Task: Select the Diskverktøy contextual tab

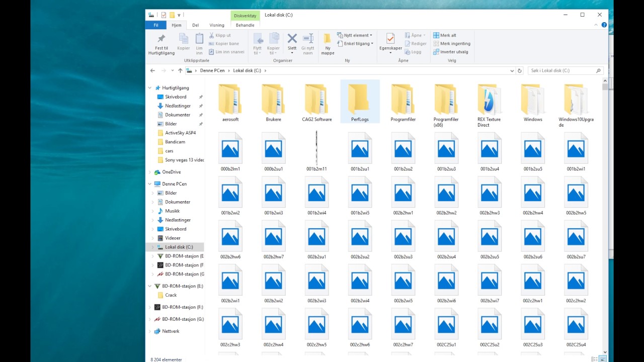Action: [245, 16]
